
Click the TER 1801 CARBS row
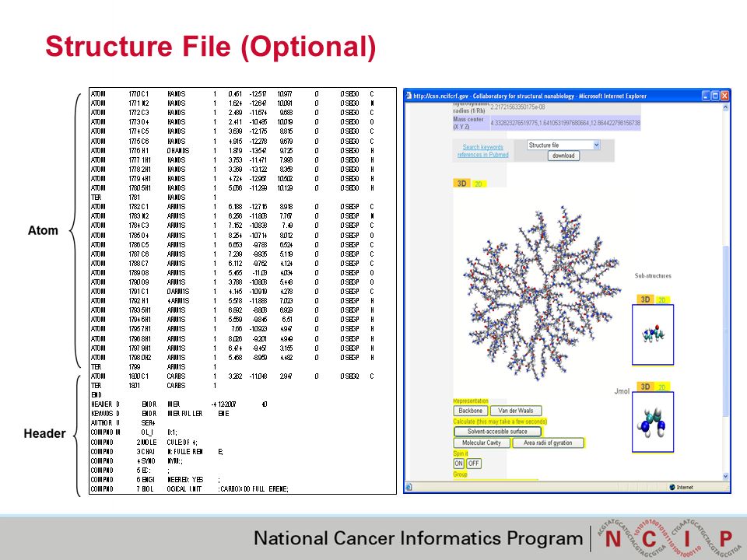[x=153, y=386]
